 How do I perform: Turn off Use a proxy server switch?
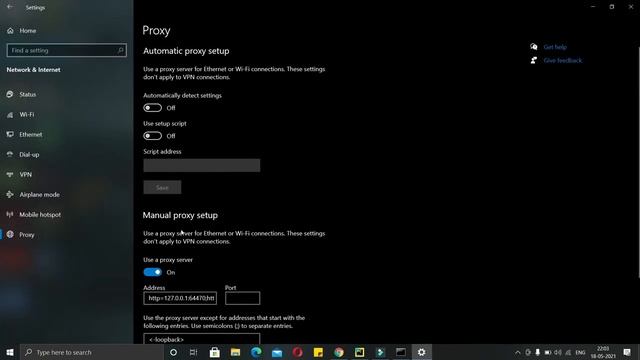[x=152, y=272]
